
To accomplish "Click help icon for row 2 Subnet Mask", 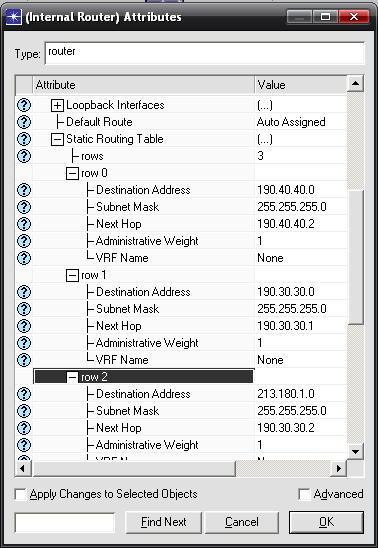I will 24,411.
